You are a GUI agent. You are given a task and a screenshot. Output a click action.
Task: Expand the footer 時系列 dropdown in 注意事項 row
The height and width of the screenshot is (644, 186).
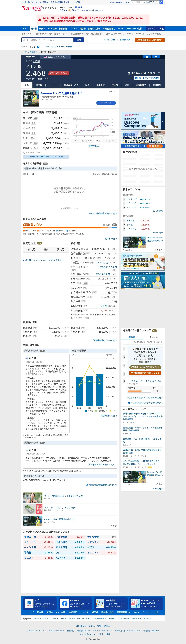tap(147, 618)
